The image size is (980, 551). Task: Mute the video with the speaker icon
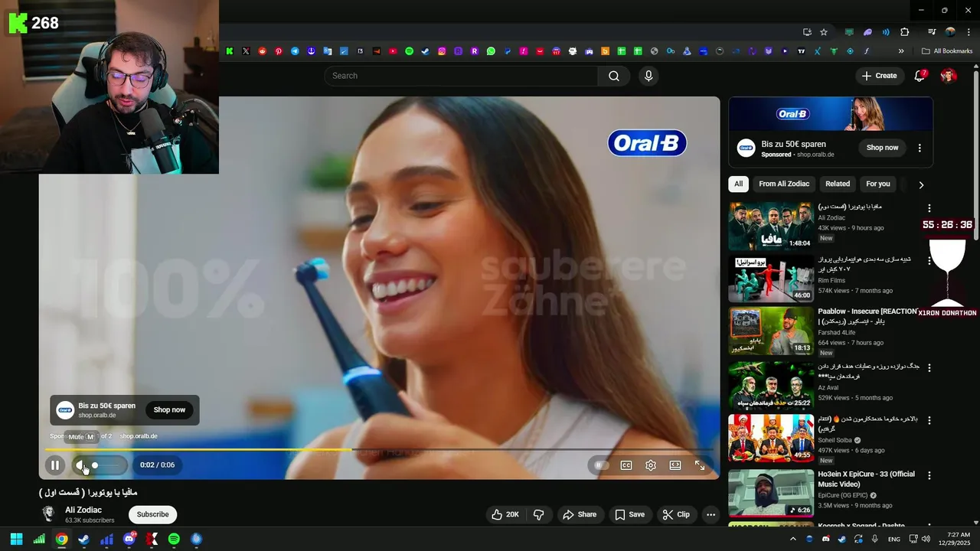80,465
